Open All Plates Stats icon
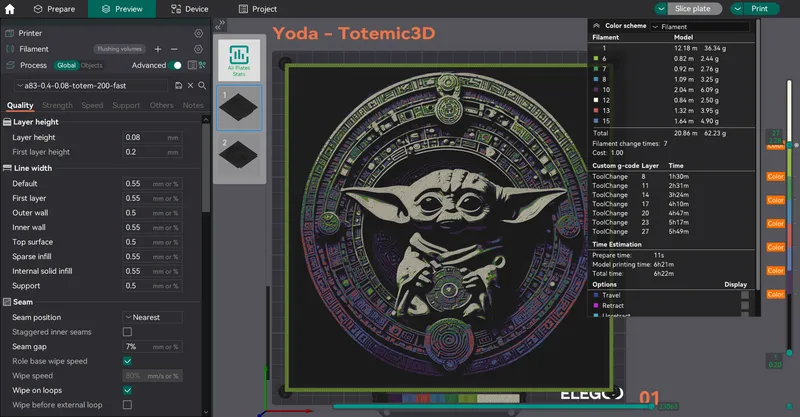 pos(239,61)
